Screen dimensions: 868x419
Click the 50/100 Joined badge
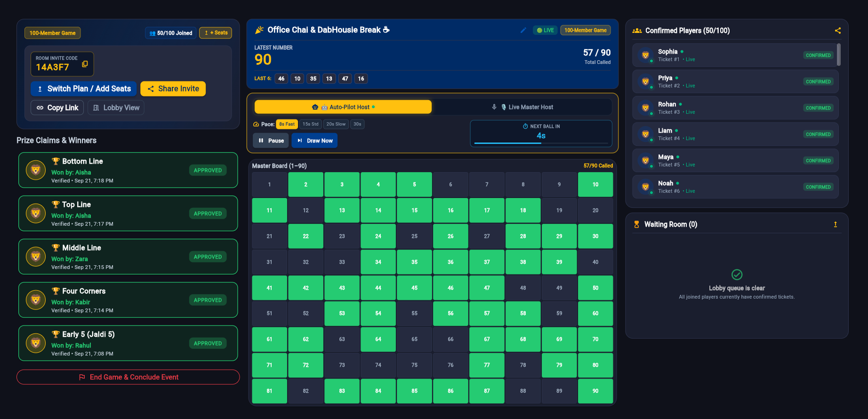pos(171,33)
